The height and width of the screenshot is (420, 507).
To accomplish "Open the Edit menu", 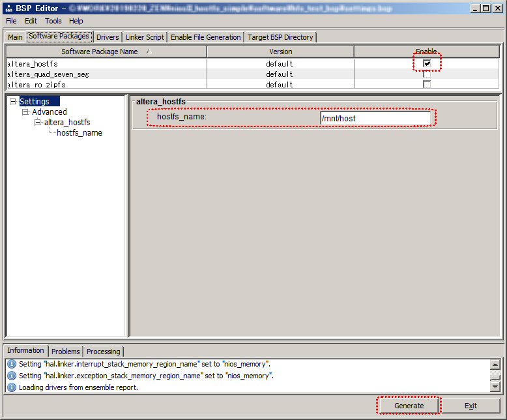I will (31, 21).
